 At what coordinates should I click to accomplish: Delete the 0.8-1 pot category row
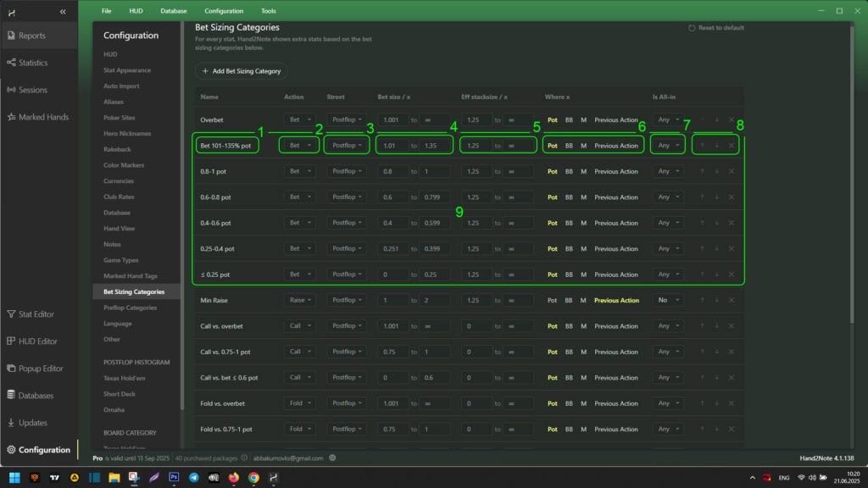[x=731, y=171]
